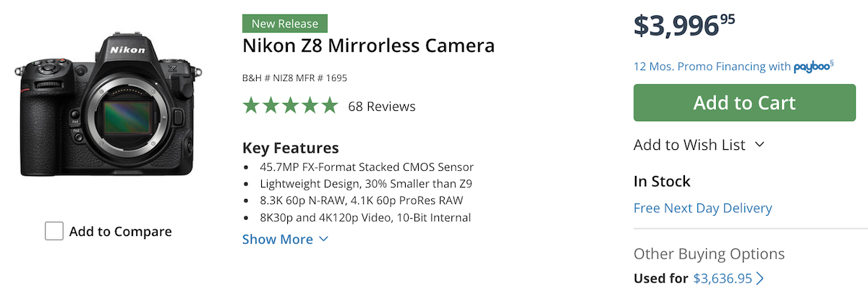The height and width of the screenshot is (294, 868).
Task: Click the fifth star in the rating
Action: [329, 106]
